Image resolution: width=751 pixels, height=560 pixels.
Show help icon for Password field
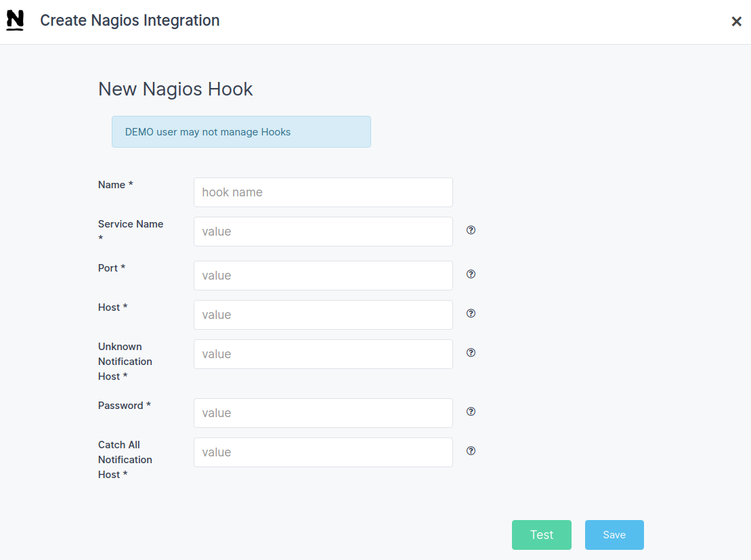coord(471,412)
